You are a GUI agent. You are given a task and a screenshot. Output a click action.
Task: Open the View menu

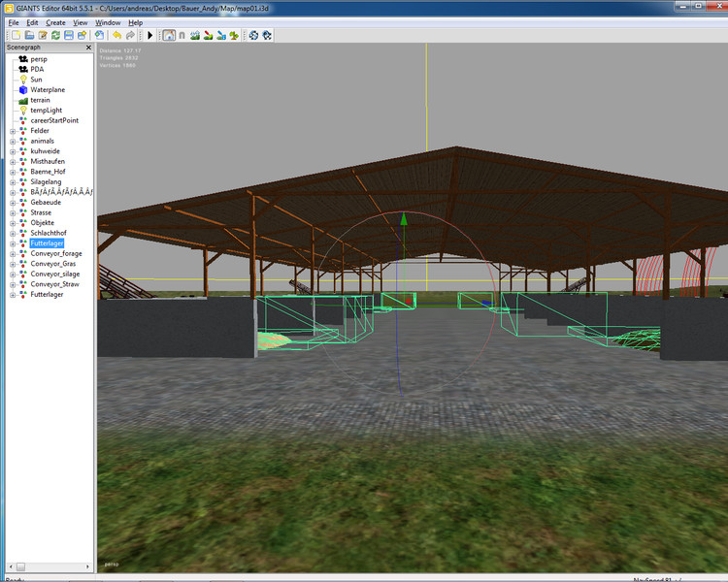80,22
